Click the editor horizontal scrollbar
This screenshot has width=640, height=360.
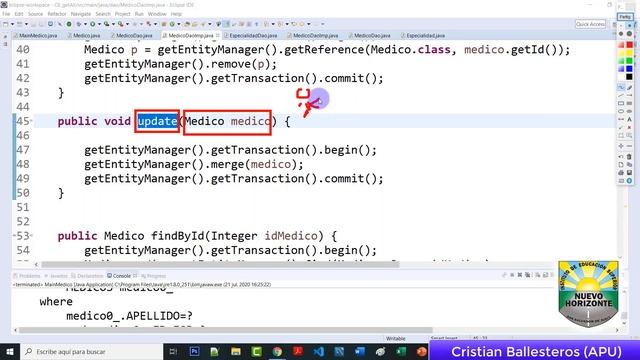click(x=220, y=264)
